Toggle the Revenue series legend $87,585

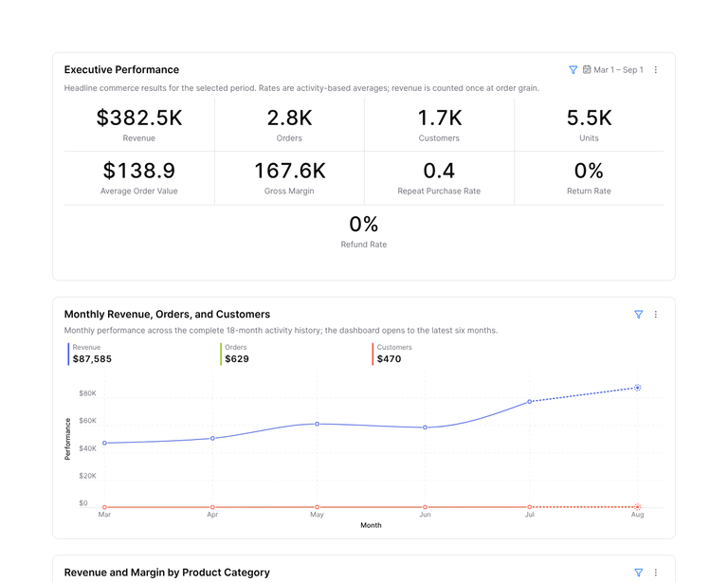tap(90, 354)
